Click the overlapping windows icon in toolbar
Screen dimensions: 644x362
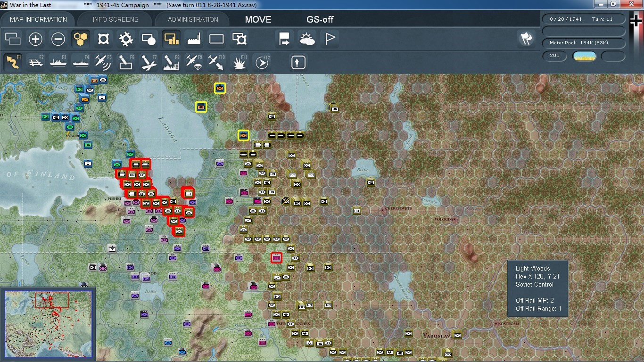pyautogui.click(x=13, y=39)
